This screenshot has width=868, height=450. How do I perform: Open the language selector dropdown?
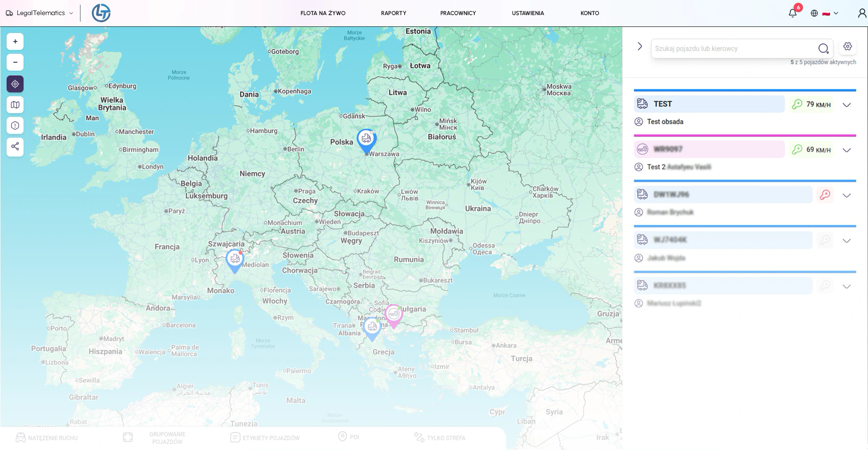[x=825, y=13]
